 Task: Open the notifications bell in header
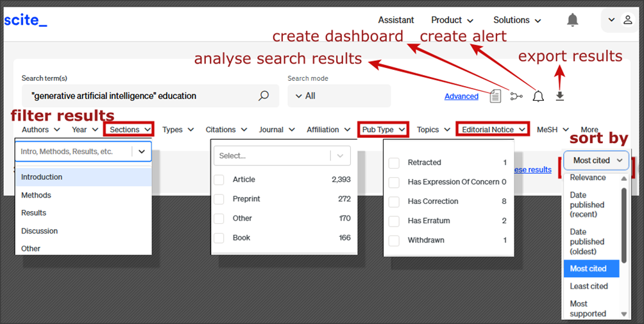pyautogui.click(x=572, y=21)
